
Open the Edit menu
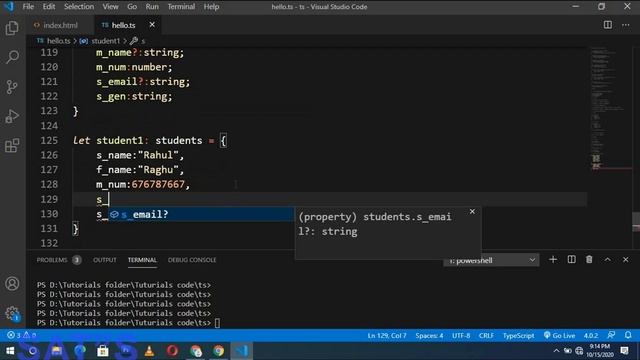(x=49, y=7)
